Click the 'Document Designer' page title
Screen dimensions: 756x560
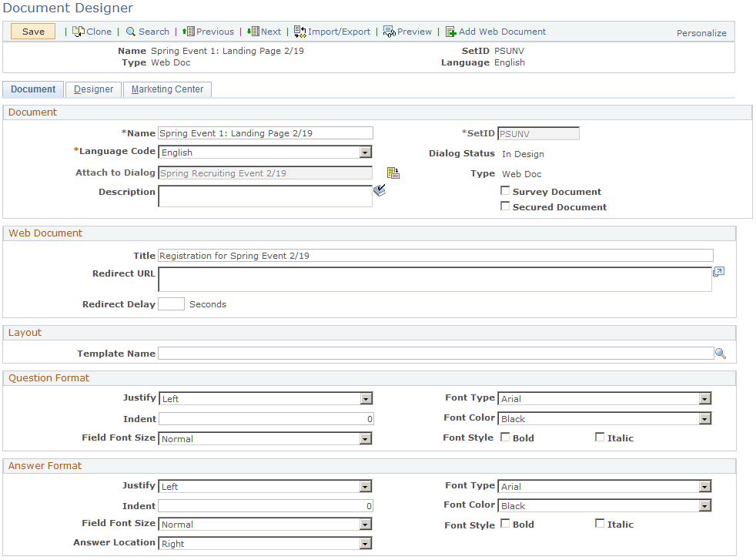[68, 8]
